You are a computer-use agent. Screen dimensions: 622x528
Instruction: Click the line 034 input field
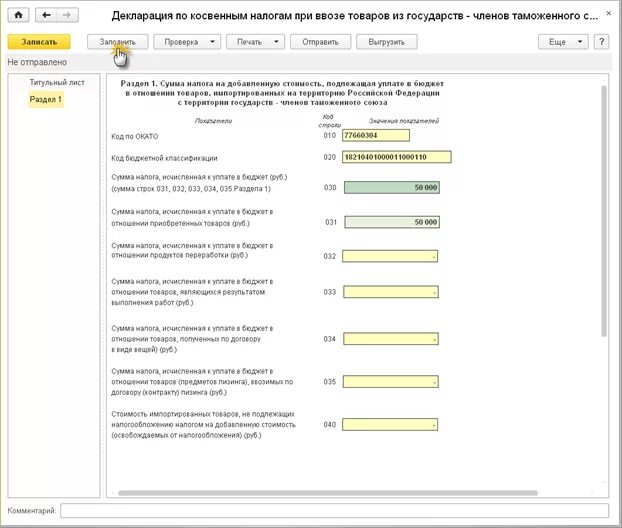point(391,339)
